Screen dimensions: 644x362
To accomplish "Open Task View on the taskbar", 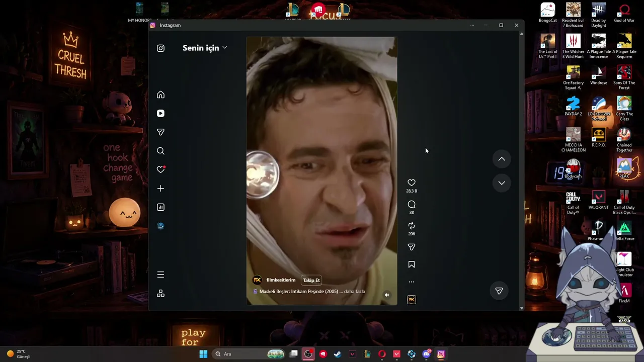I will [294, 354].
